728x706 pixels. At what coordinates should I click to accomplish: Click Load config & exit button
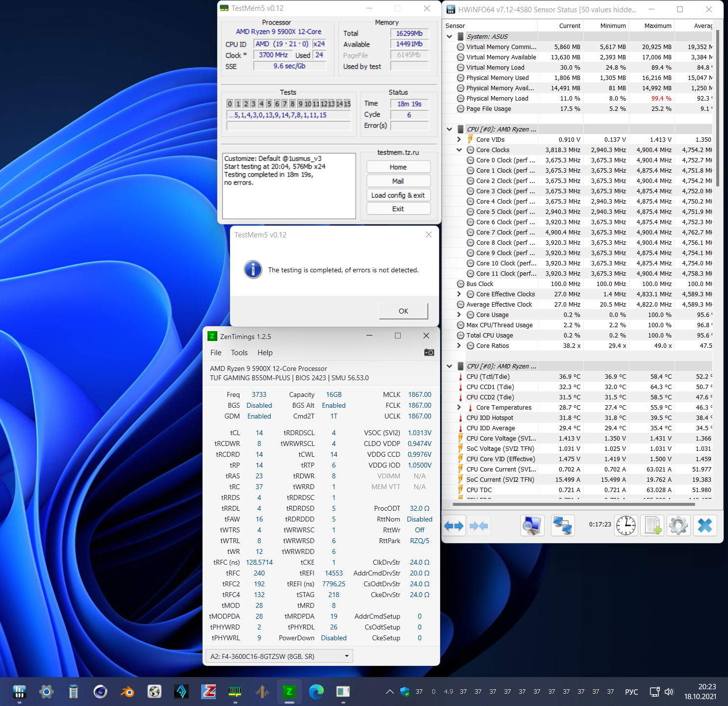click(398, 195)
